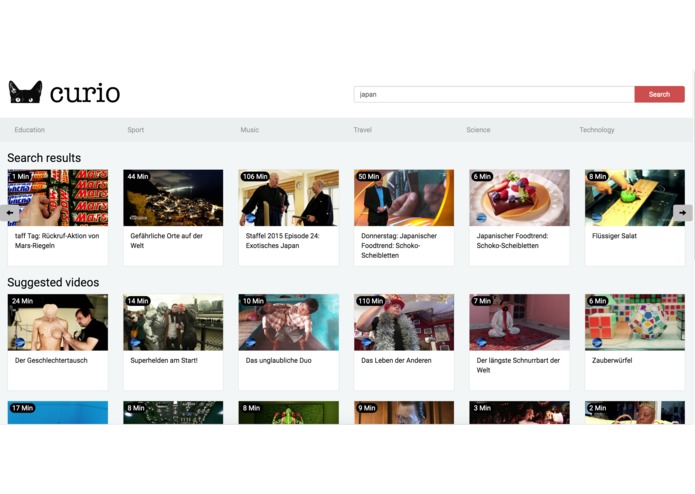Click the title 'Gefährliche Orte auf der Welt'
Screen dimensions: 695x494
pyautogui.click(x=166, y=241)
